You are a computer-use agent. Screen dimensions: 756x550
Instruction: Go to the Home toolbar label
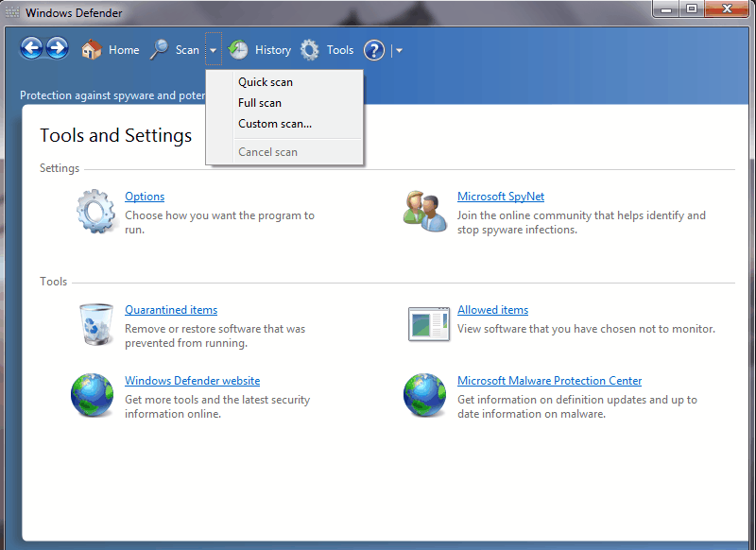[x=124, y=50]
